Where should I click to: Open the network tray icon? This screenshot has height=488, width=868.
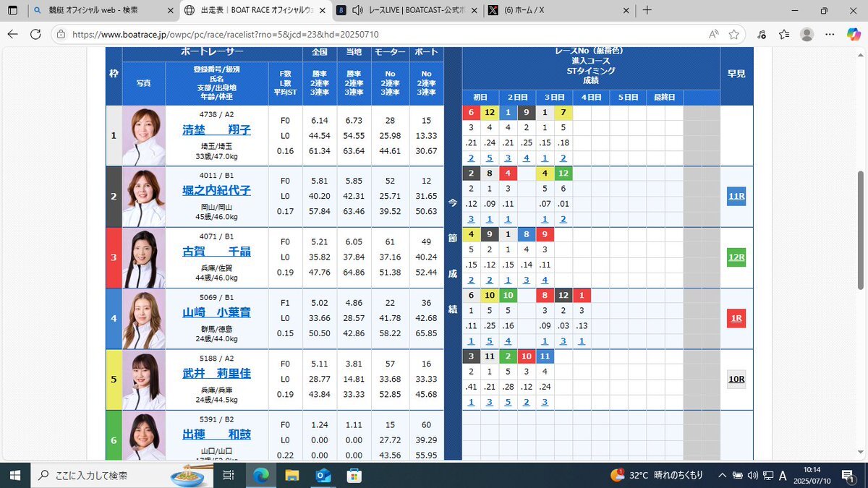[767, 475]
